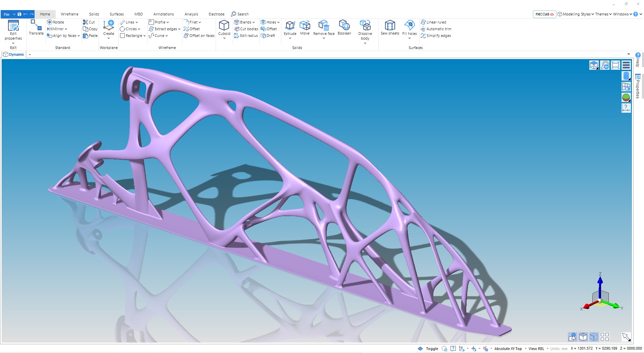
Task: Click the Copy command
Action: [90, 29]
